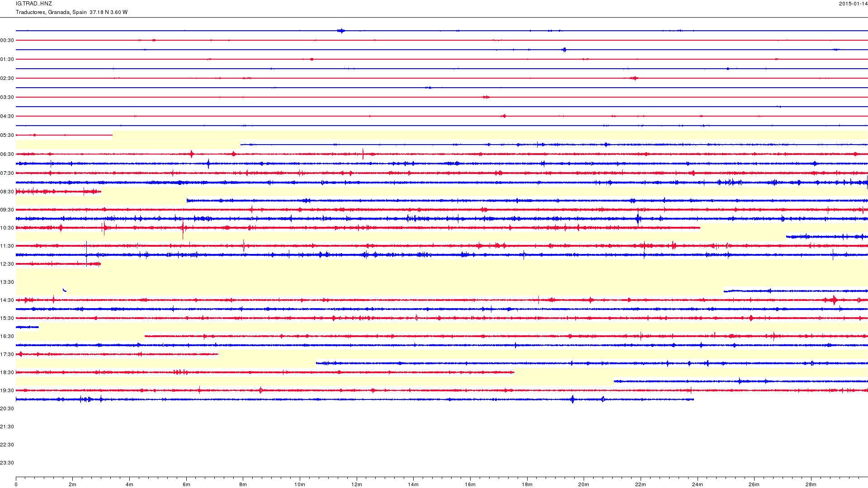The width and height of the screenshot is (868, 488).
Task: Click the 4m axis tick label
Action: tap(129, 484)
